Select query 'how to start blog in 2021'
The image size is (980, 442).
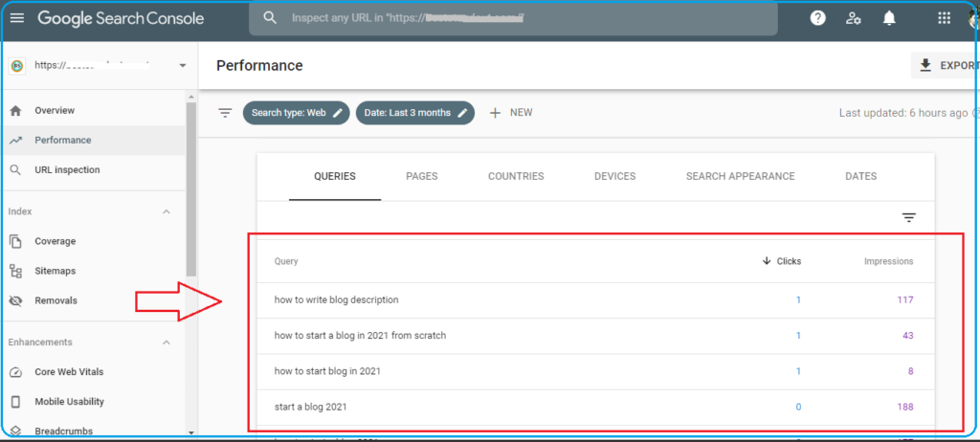(327, 371)
